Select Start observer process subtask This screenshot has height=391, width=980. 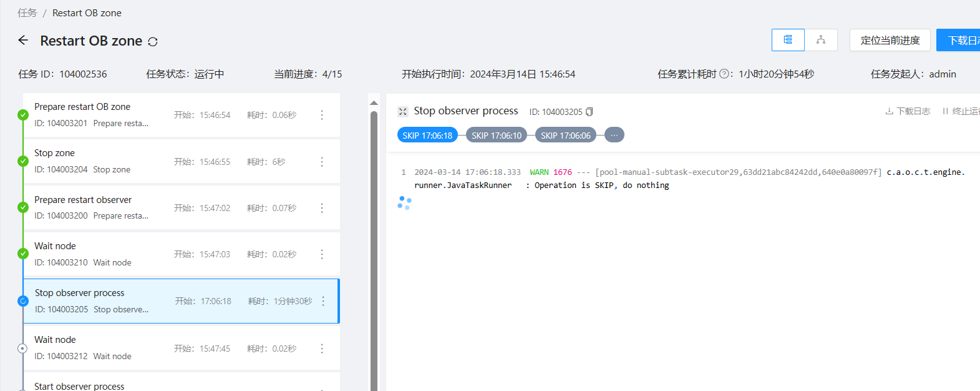click(182, 382)
